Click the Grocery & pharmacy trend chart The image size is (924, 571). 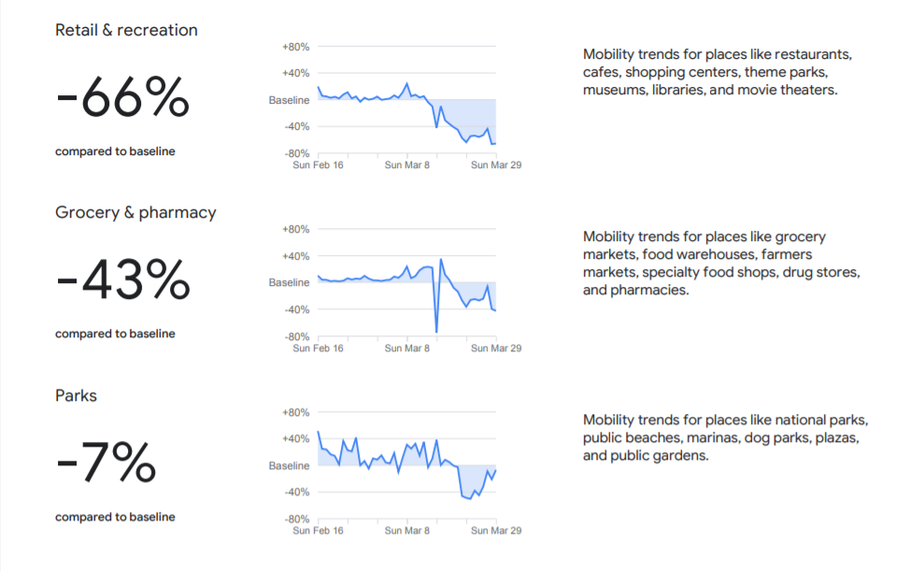(x=406, y=283)
